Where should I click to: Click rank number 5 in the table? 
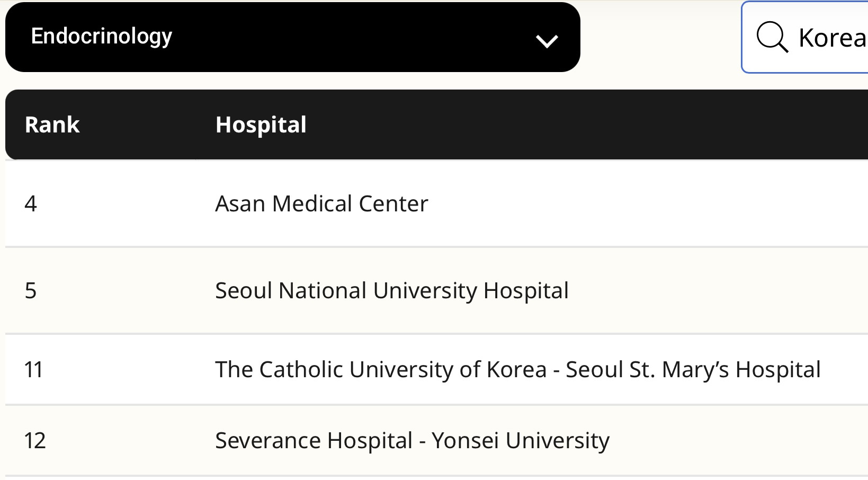pos(31,291)
